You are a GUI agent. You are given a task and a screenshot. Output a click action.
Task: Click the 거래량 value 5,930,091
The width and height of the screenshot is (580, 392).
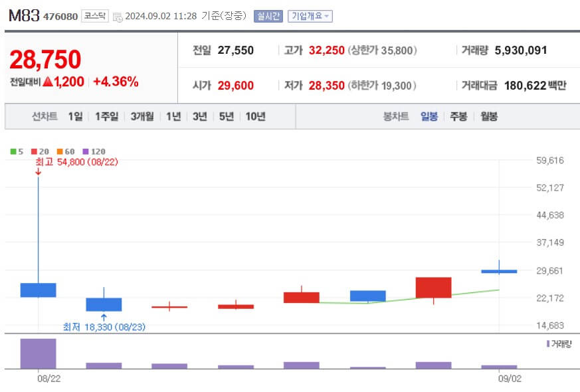[x=521, y=50]
